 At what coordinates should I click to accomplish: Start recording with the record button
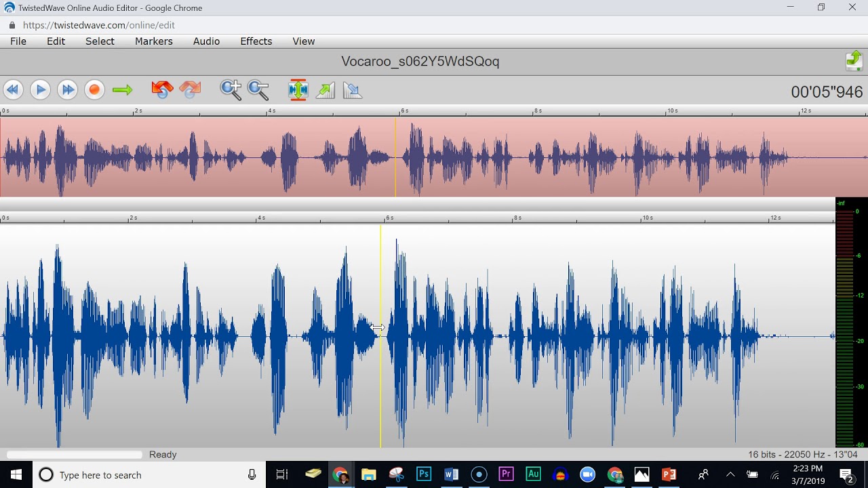[x=94, y=89]
